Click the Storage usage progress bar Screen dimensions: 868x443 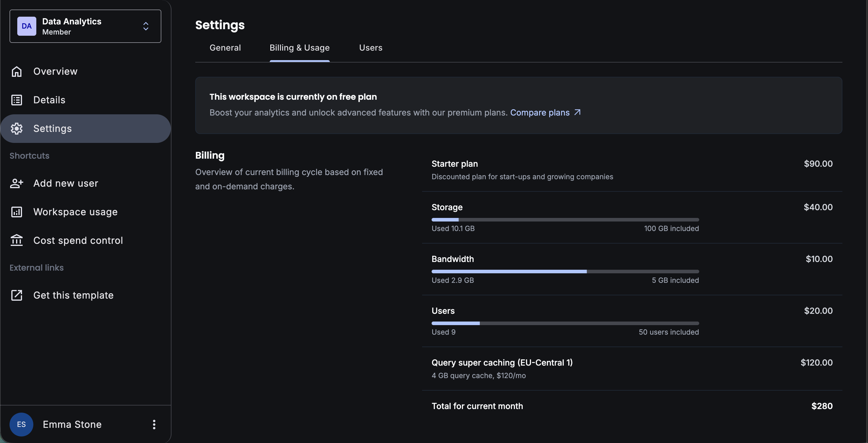[565, 220]
